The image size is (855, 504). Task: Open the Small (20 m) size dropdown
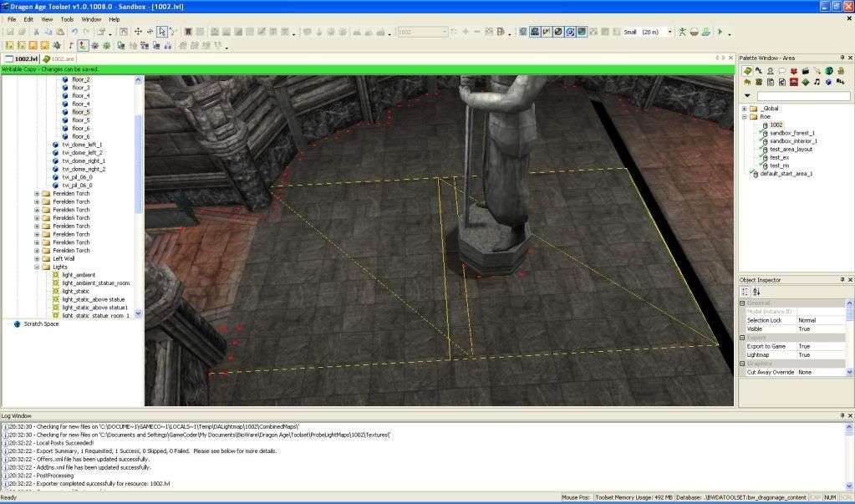point(671,32)
